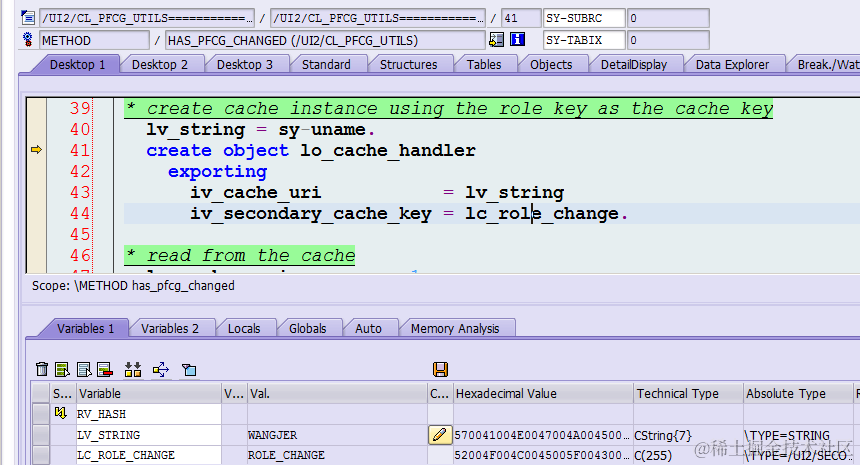Click the blue branching arrows icon
860x465 pixels.
click(x=161, y=370)
